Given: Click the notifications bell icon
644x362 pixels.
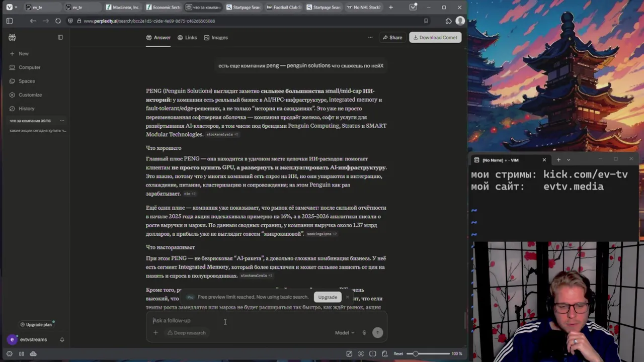Looking at the screenshot, I should pos(62,340).
